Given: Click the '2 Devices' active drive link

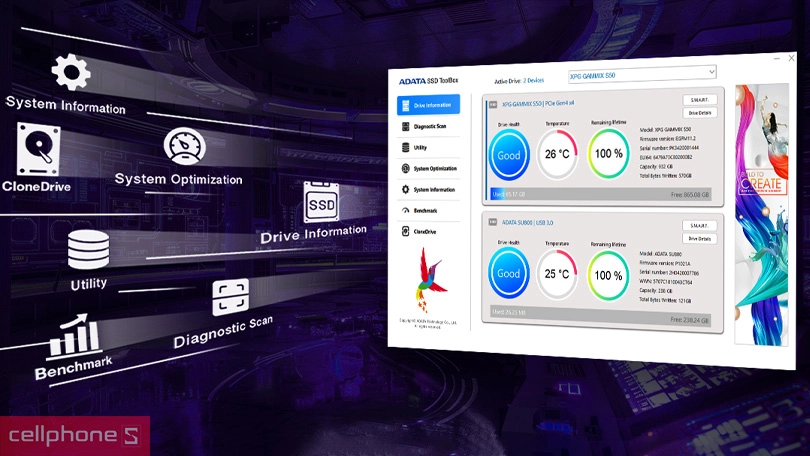Looking at the screenshot, I should [x=534, y=81].
